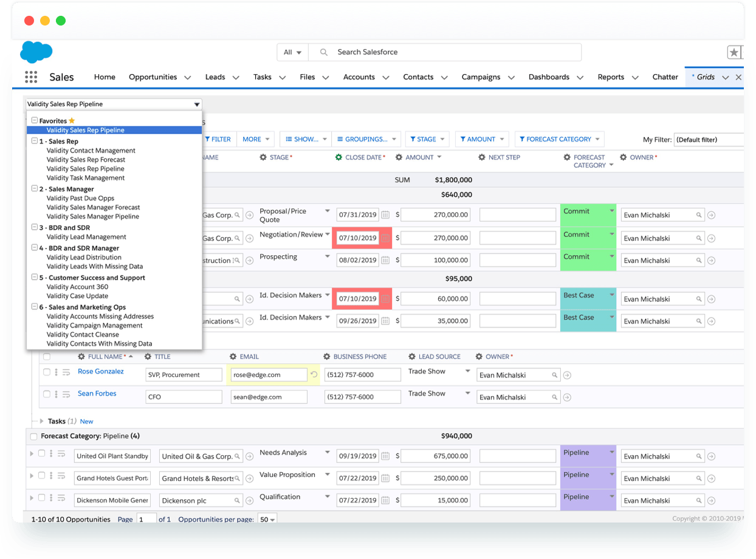Click lookup magnifier in Rose Gonzalez's owner field

(554, 376)
